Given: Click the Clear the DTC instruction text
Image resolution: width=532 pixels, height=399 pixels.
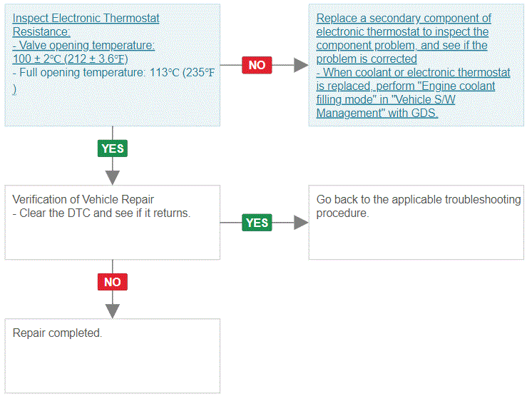Looking at the screenshot, I should pyautogui.click(x=101, y=213).
